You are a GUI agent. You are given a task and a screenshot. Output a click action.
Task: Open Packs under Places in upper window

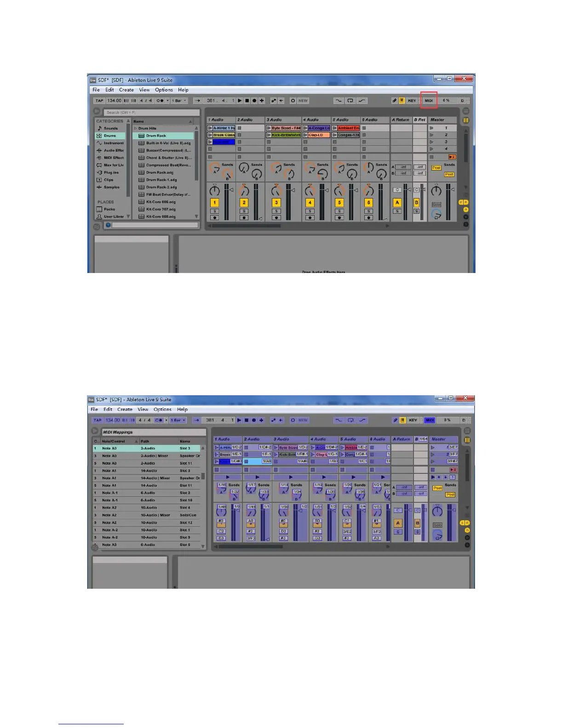(x=110, y=209)
